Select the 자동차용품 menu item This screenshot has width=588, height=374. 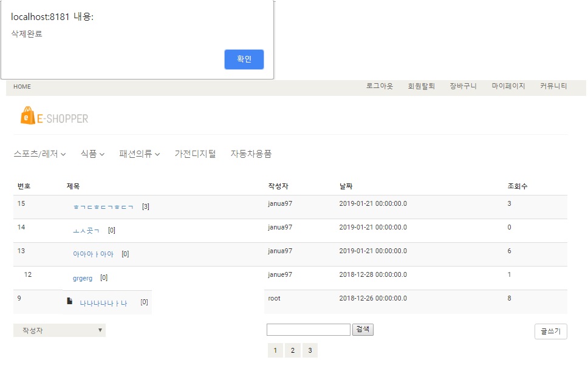point(251,154)
